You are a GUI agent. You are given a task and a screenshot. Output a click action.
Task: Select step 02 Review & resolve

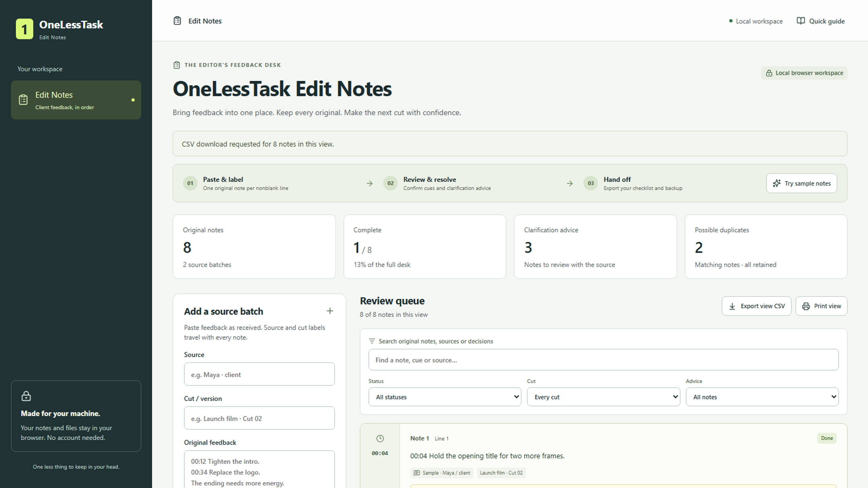[437, 183]
